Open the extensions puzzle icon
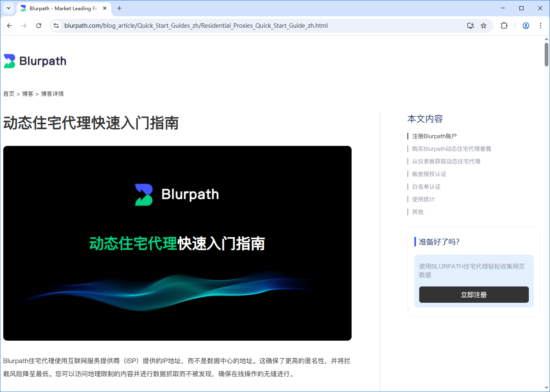550x392 pixels. pyautogui.click(x=504, y=26)
